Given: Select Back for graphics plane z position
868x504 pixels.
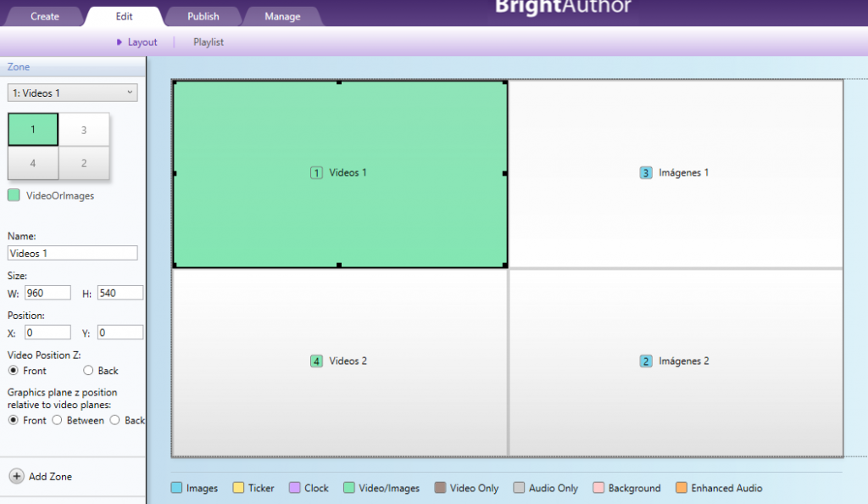Looking at the screenshot, I should tap(113, 420).
